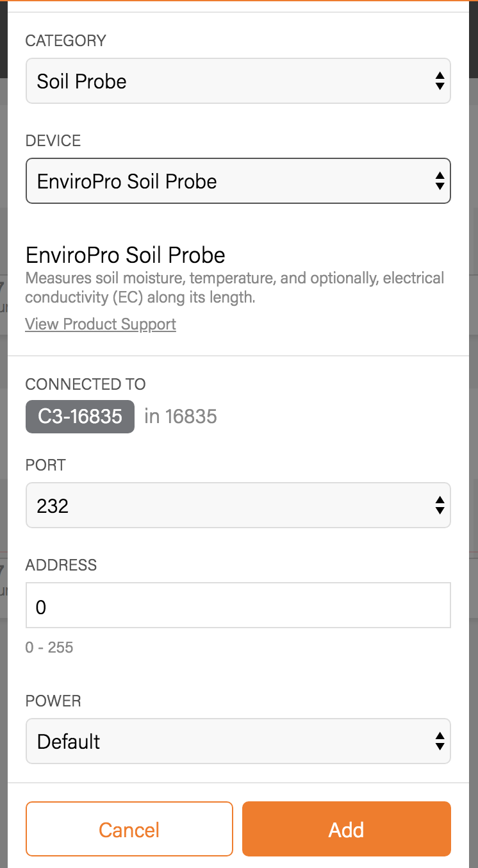
Task: Click the CATEGORY field label
Action: [x=66, y=40]
